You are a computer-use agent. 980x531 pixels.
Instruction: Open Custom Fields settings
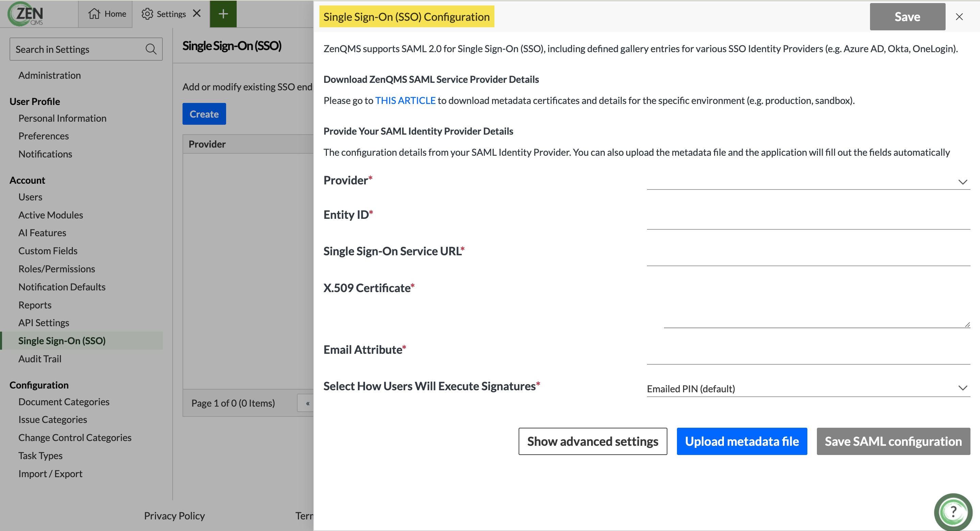48,251
